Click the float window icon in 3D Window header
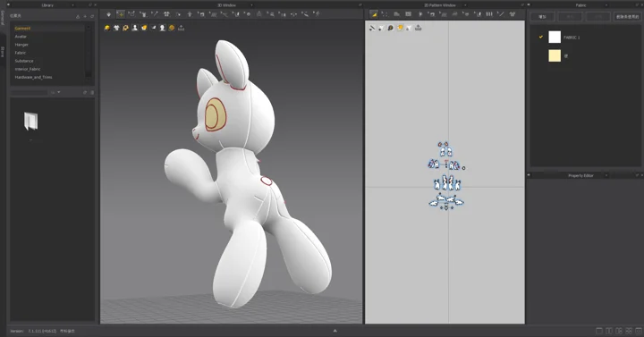Image resolution: width=644 pixels, height=337 pixels. [360, 5]
